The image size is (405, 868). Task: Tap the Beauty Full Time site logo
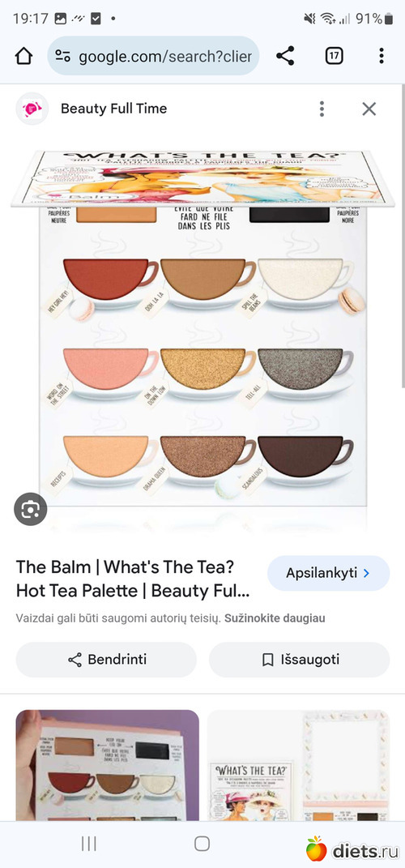[32, 109]
